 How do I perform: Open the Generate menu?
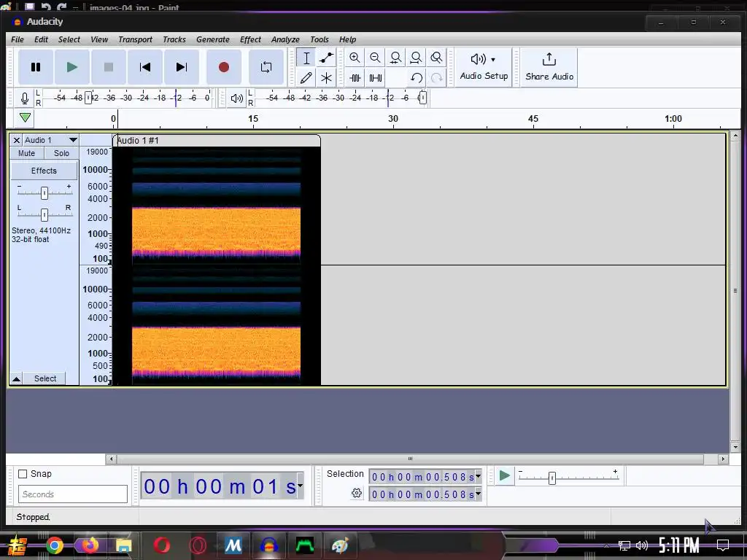[213, 39]
